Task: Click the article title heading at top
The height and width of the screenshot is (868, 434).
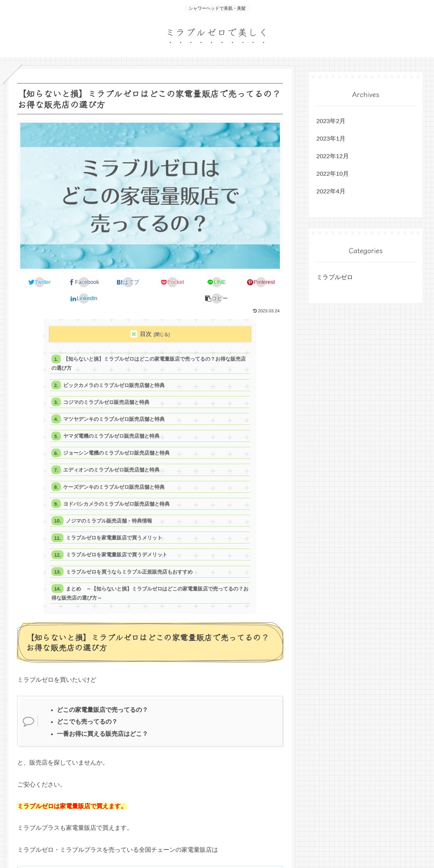Action: 150,99
